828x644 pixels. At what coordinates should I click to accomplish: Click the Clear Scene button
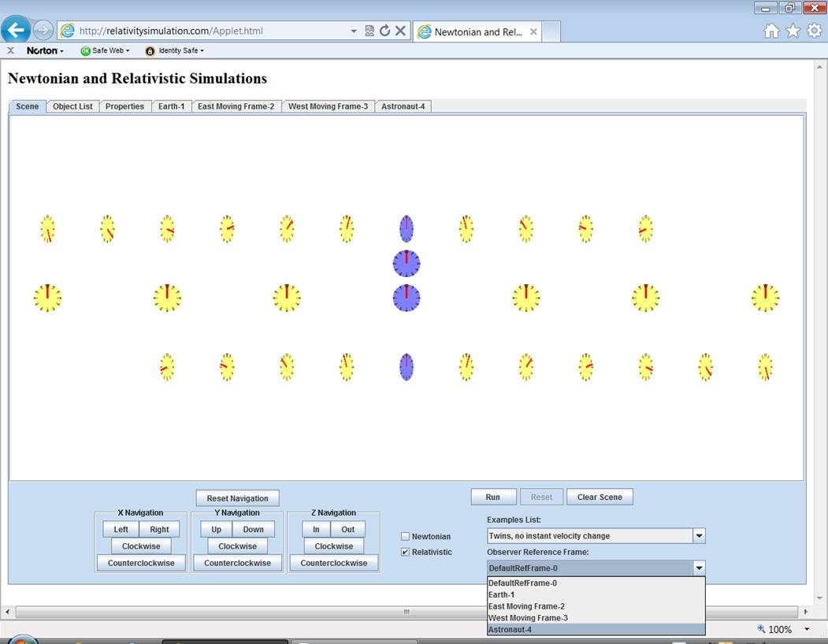point(599,497)
